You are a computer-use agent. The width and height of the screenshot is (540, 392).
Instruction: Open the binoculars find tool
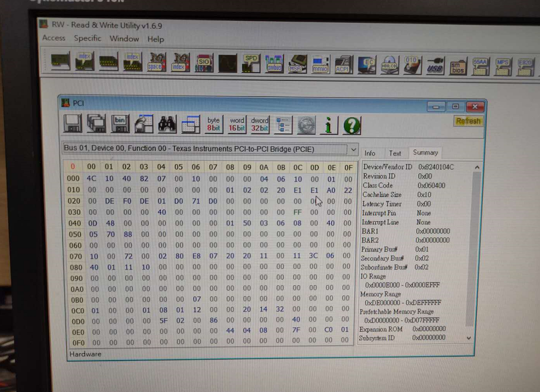pyautogui.click(x=167, y=124)
